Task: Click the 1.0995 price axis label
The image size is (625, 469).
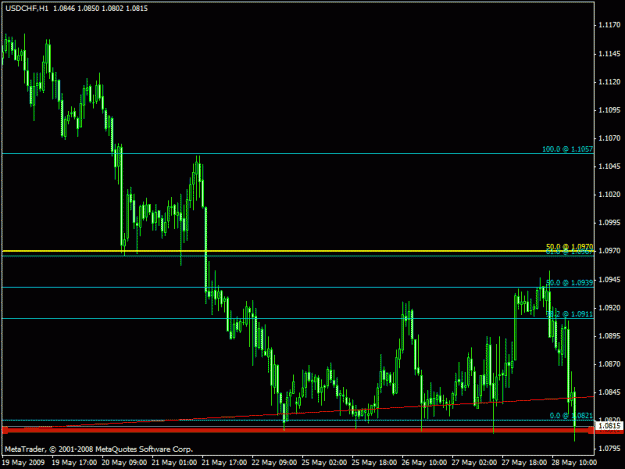Action: click(609, 222)
